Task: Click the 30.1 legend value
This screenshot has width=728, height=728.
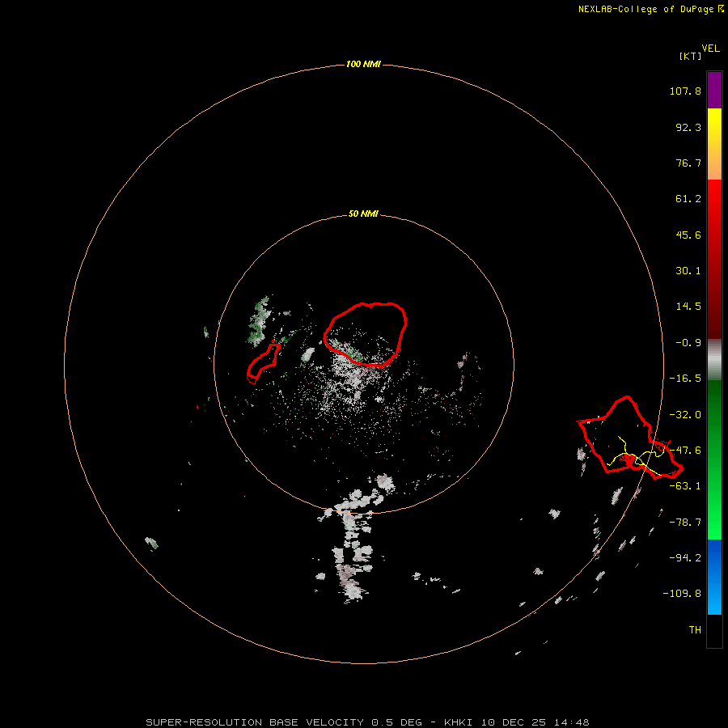Action: tap(688, 271)
